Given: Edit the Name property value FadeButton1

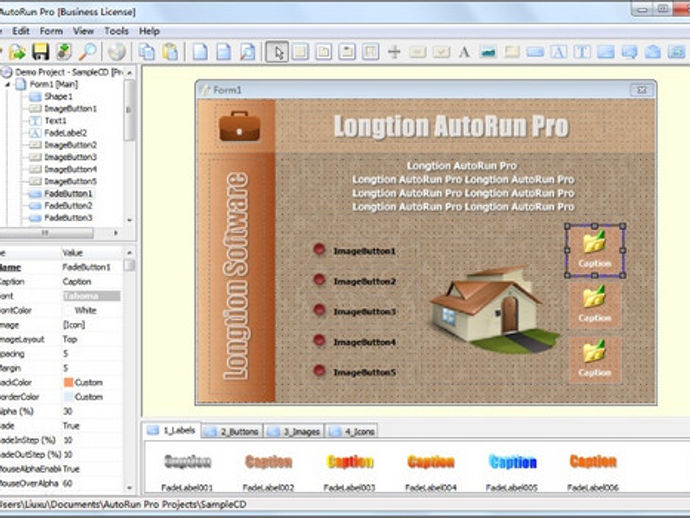Looking at the screenshot, I should [91, 267].
